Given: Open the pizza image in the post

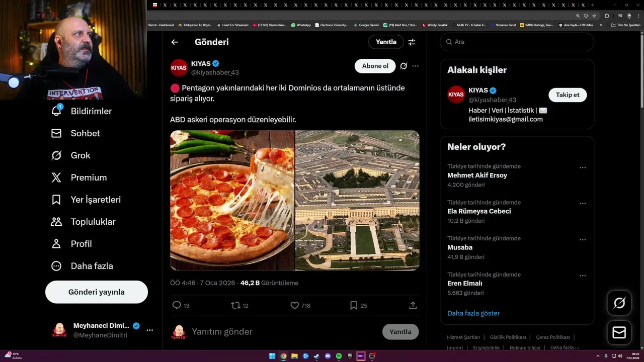Looking at the screenshot, I should point(232,201).
